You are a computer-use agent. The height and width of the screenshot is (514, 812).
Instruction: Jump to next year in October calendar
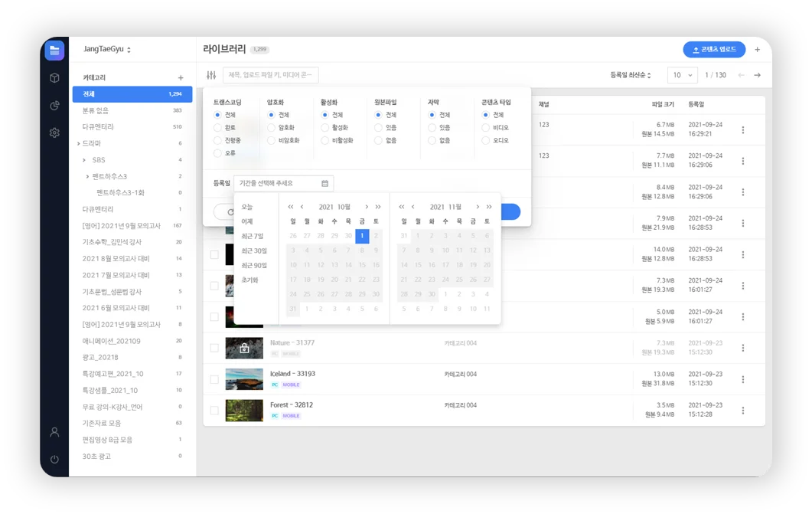pos(378,207)
